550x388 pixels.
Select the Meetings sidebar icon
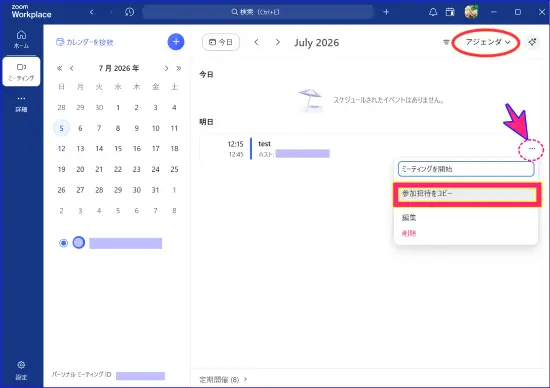pos(21,72)
